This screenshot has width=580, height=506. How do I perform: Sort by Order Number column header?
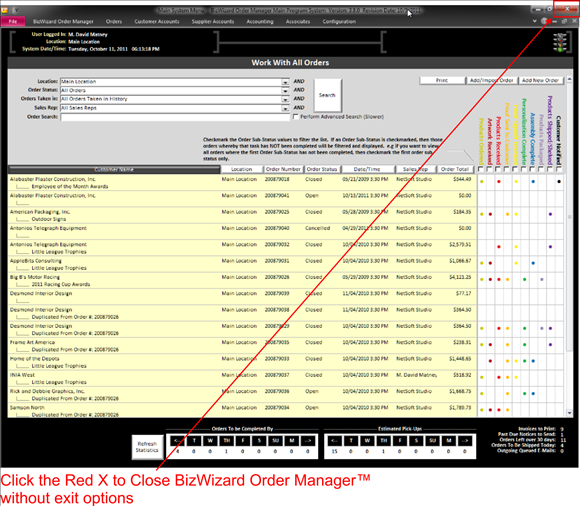pos(283,169)
